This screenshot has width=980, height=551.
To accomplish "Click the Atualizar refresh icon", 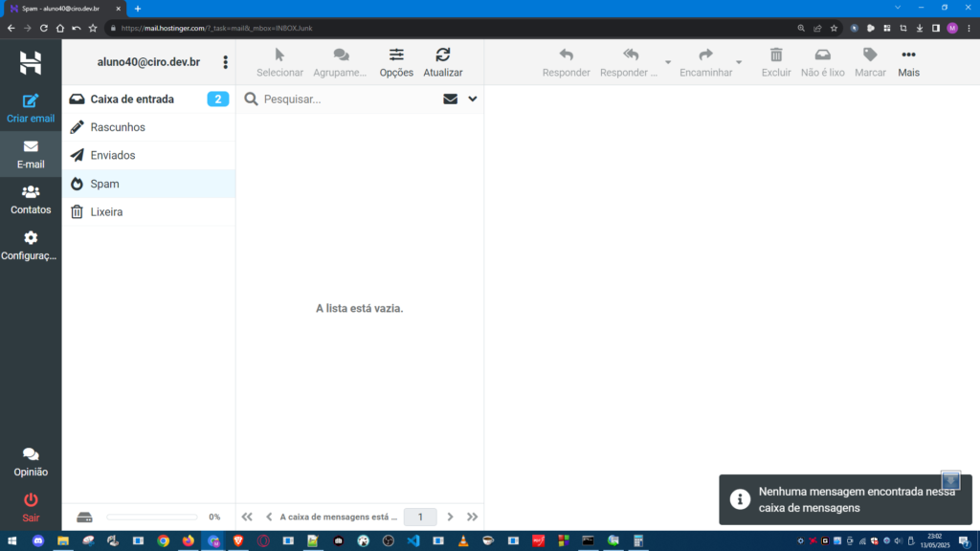I will pos(442,55).
